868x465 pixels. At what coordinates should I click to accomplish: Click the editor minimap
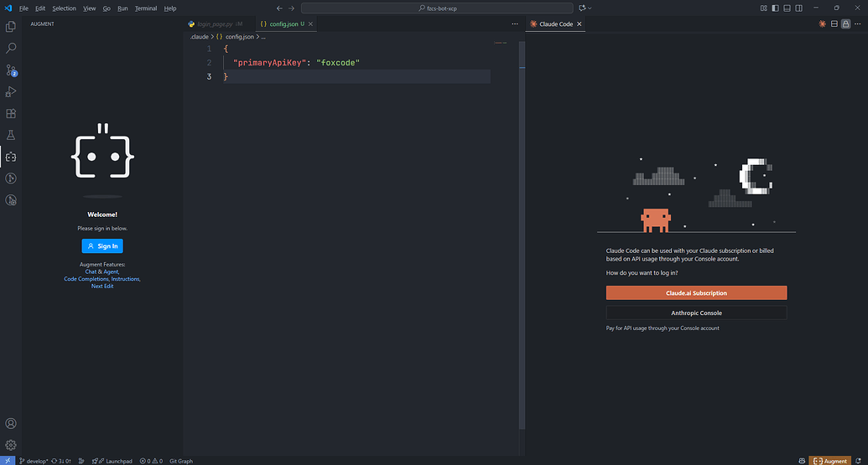(x=501, y=43)
